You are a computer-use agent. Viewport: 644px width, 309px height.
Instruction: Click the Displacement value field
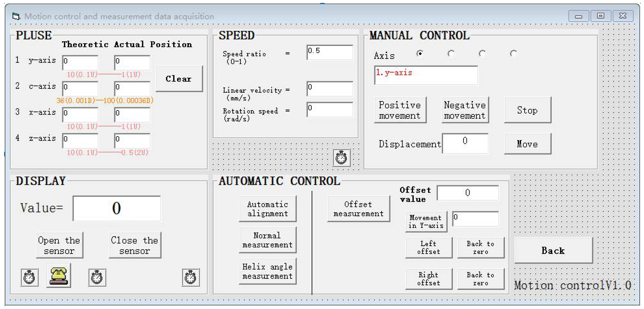[x=465, y=143]
